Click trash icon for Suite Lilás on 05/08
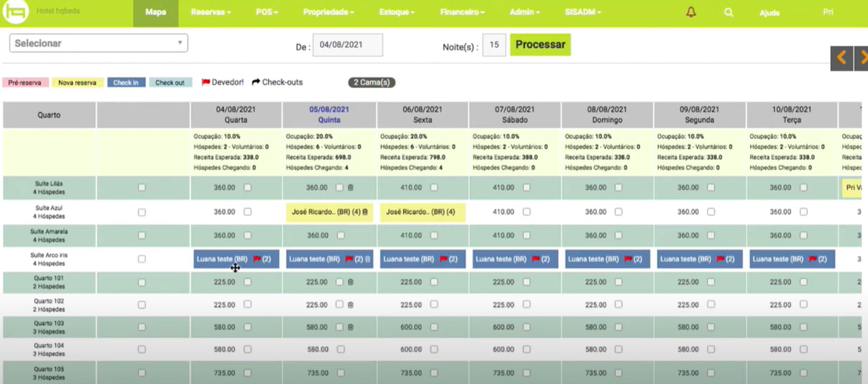868x384 pixels. (x=351, y=188)
